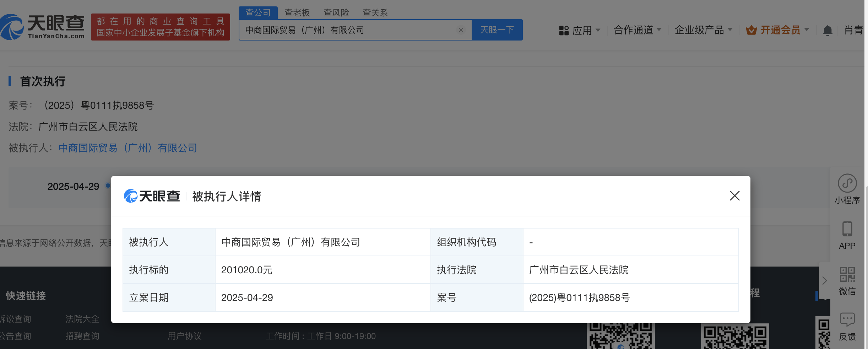Expand the 企业级产品 dropdown
The width and height of the screenshot is (868, 349).
coord(730,30)
